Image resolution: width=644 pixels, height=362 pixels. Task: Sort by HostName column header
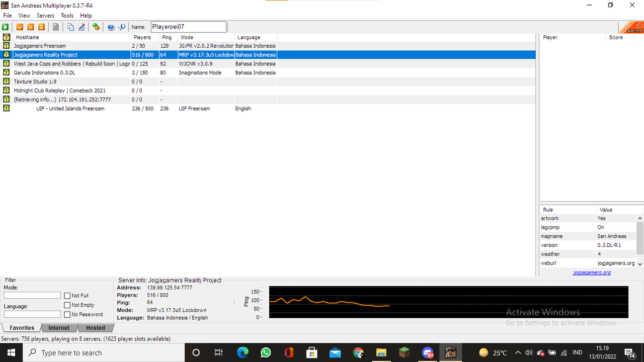click(71, 37)
